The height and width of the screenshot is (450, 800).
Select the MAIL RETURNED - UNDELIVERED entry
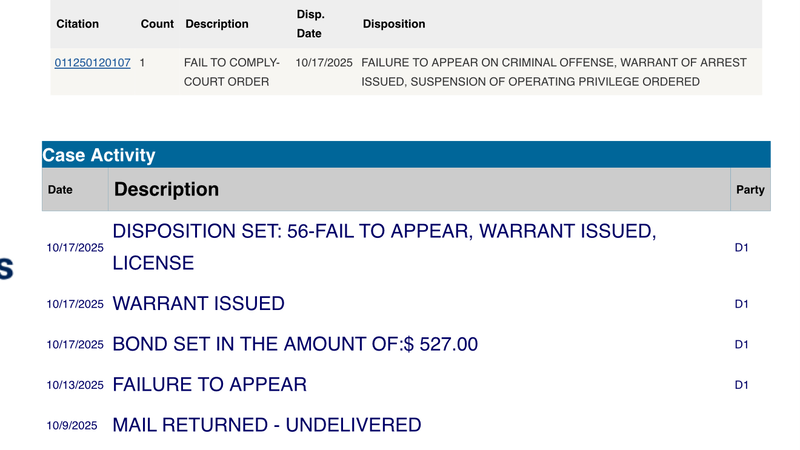tap(267, 425)
